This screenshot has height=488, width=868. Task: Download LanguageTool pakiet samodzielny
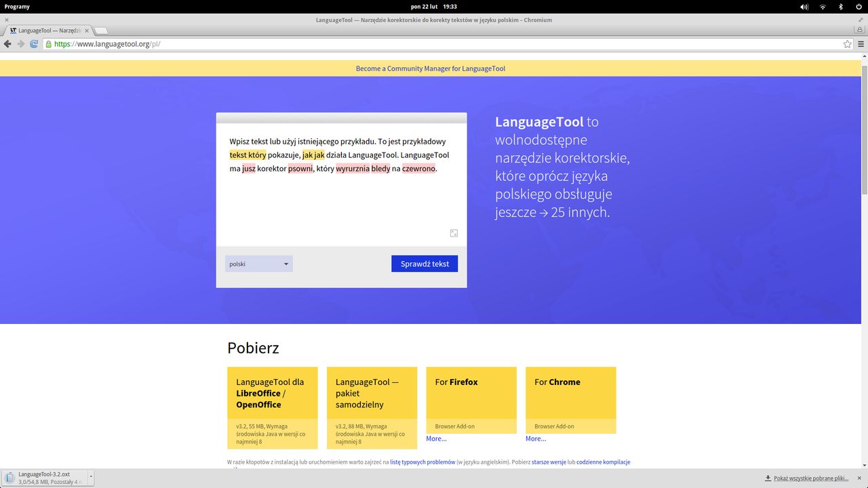click(x=372, y=407)
